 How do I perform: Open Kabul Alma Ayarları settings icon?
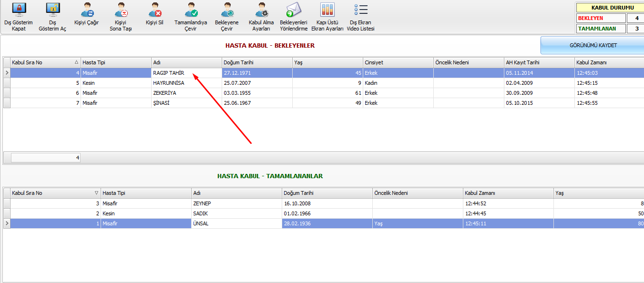point(261,10)
